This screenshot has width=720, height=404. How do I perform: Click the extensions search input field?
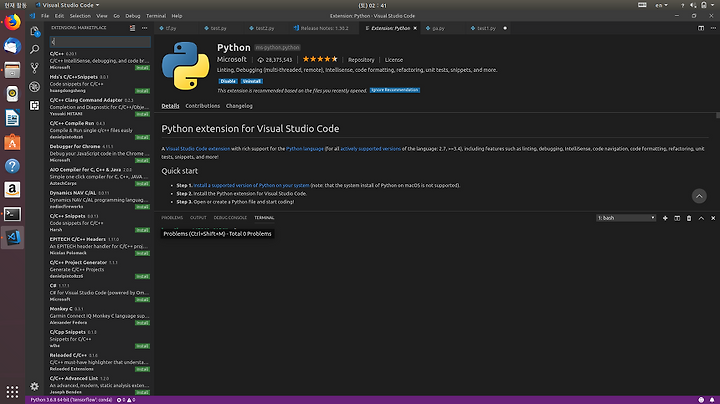pos(100,42)
